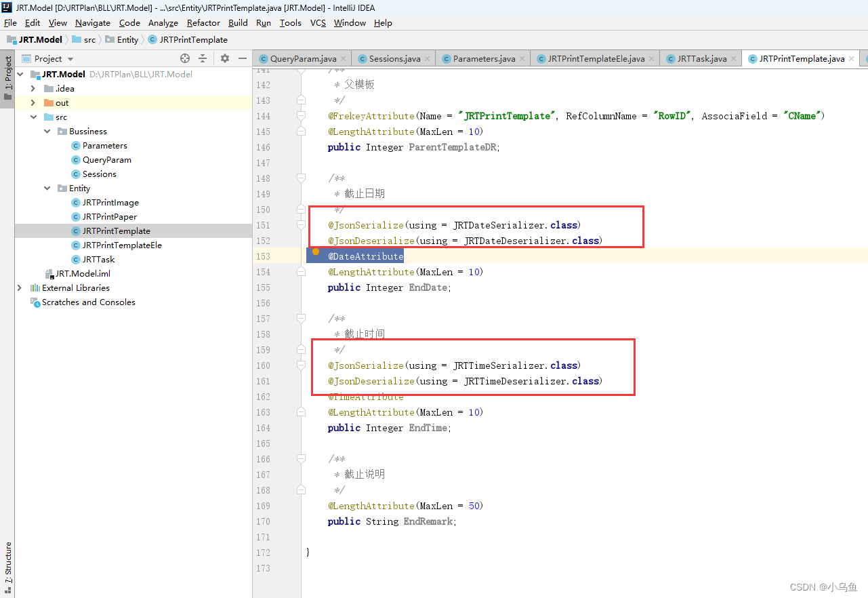Collapse the JRT.Model root node
Viewport: 868px width, 598px height.
click(x=20, y=75)
